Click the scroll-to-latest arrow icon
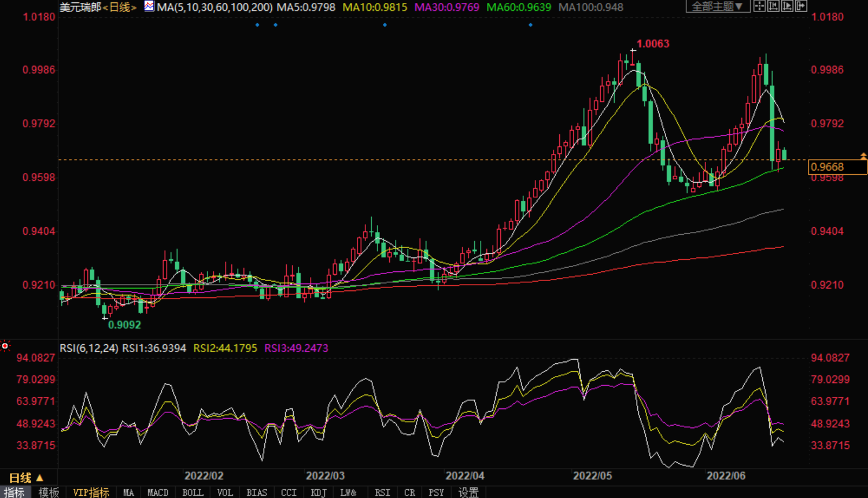The height and width of the screenshot is (498, 868). pyautogui.click(x=801, y=6)
